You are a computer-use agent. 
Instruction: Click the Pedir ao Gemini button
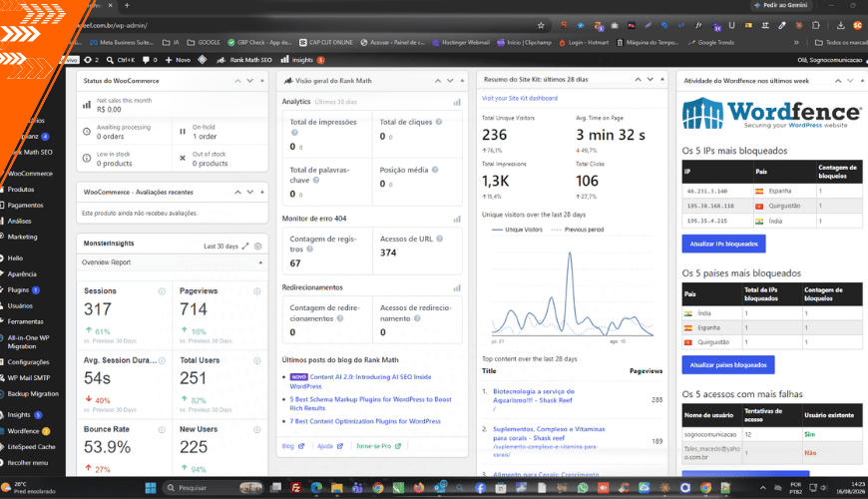click(x=780, y=6)
